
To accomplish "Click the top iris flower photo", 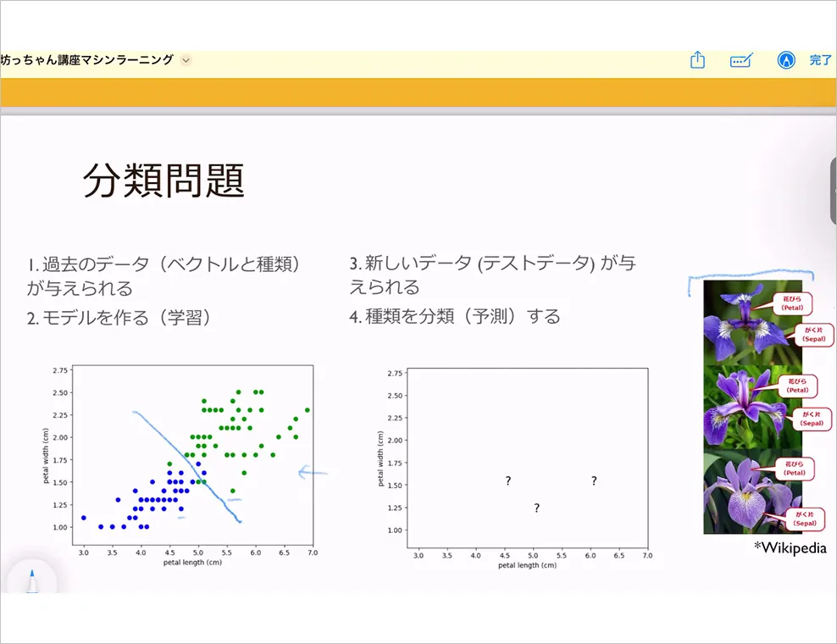I will [x=752, y=323].
